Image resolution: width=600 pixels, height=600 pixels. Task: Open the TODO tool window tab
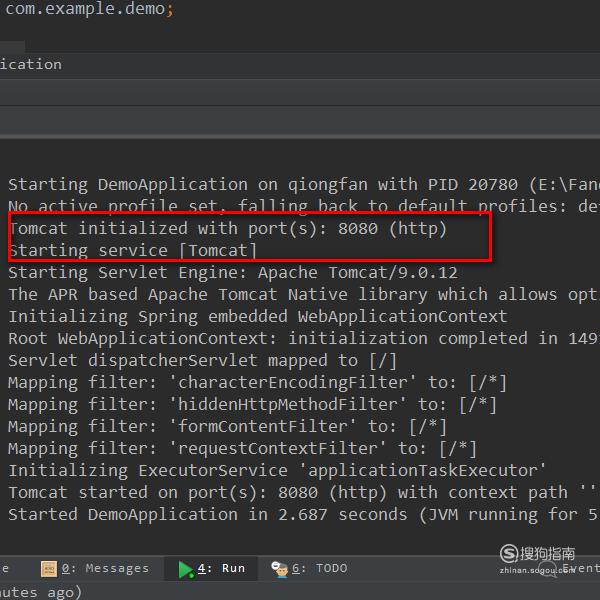tap(309, 569)
